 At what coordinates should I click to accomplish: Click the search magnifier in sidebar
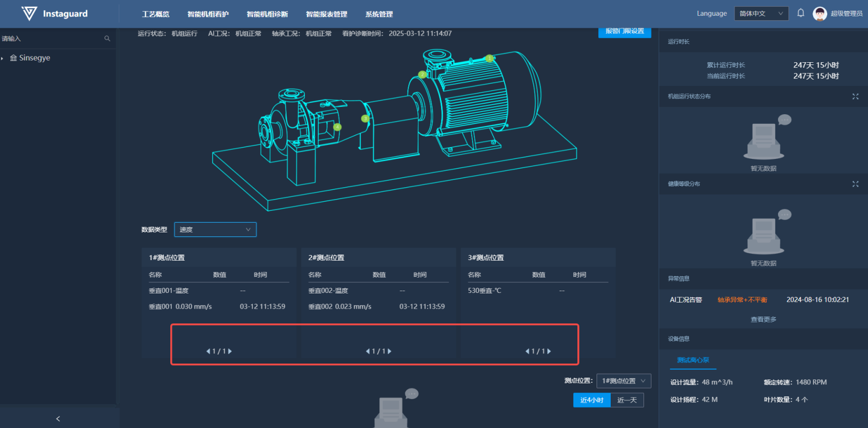point(107,38)
